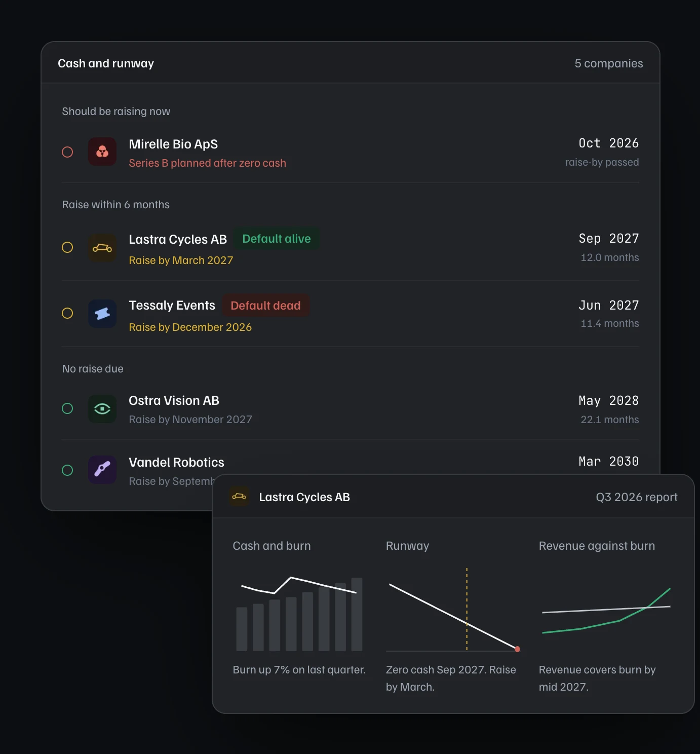This screenshot has height=754, width=700.
Task: Click the car icon in the Q3 2026 report header
Action: (239, 497)
